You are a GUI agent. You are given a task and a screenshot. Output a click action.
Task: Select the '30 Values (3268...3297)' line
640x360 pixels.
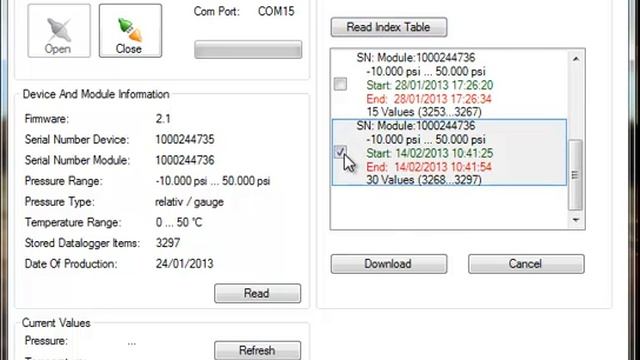coord(424,180)
